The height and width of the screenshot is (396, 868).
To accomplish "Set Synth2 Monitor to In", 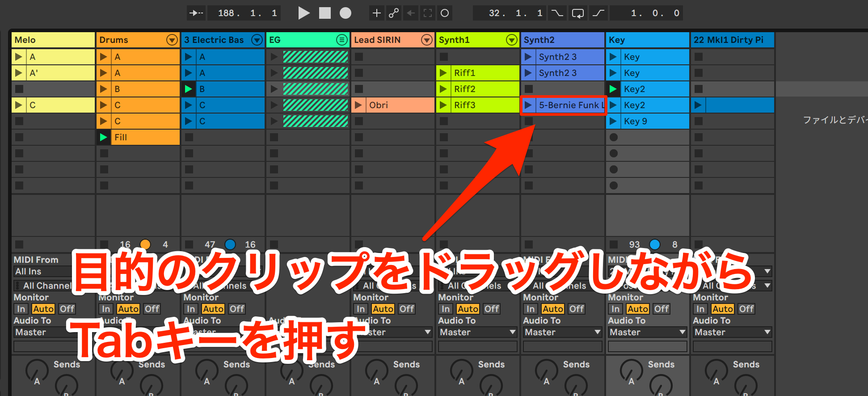I will click(x=531, y=309).
